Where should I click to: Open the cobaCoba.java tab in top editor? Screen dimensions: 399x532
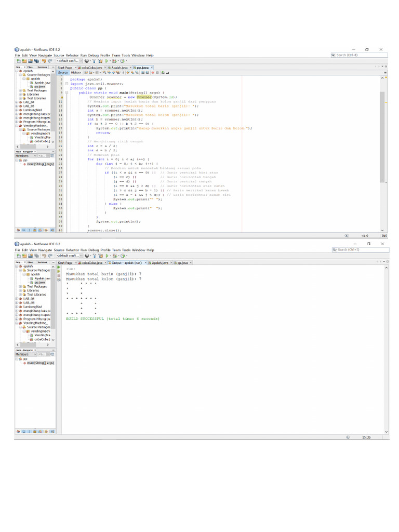92,68
